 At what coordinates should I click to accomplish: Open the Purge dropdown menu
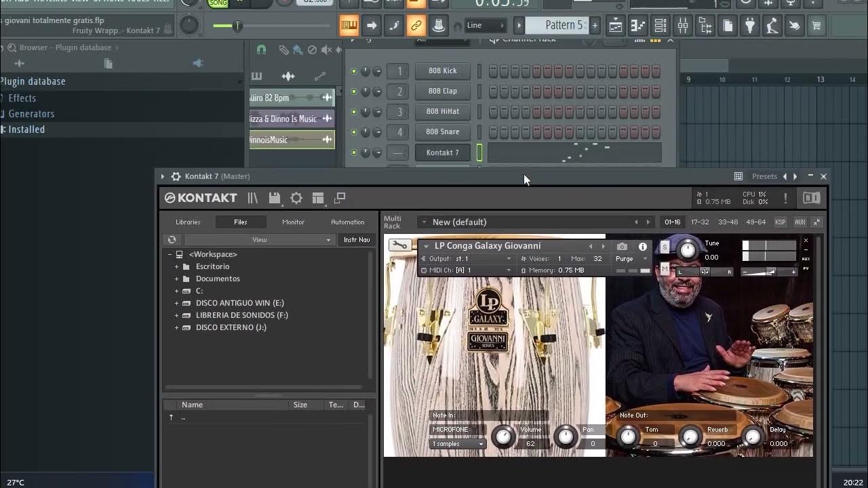pyautogui.click(x=631, y=259)
